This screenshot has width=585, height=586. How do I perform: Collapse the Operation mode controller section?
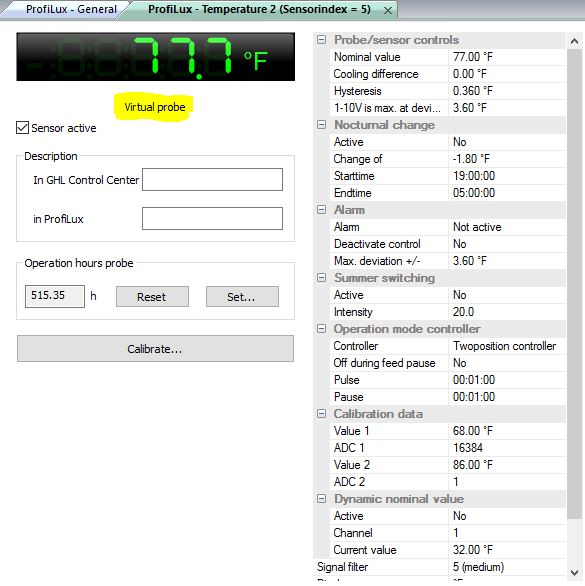click(x=321, y=329)
